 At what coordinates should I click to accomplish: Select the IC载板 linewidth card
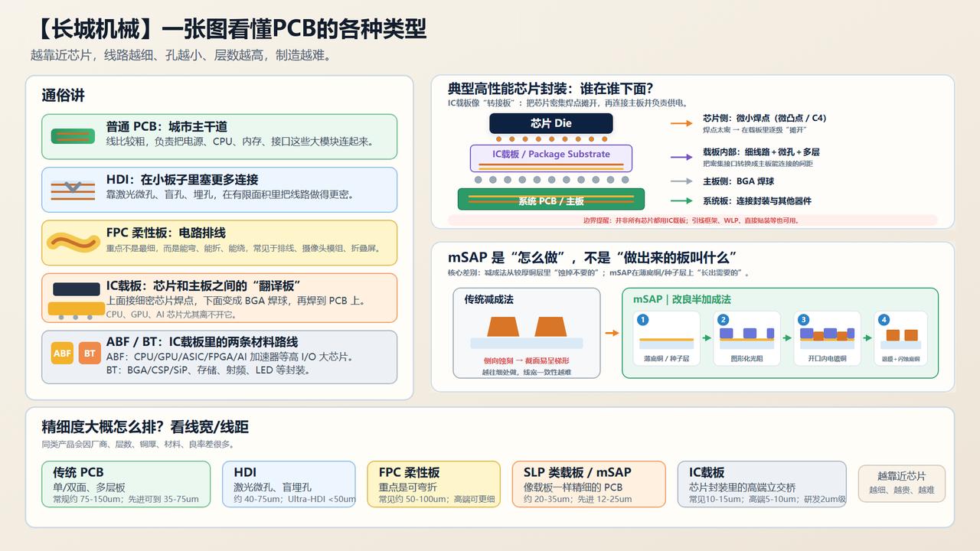click(762, 484)
